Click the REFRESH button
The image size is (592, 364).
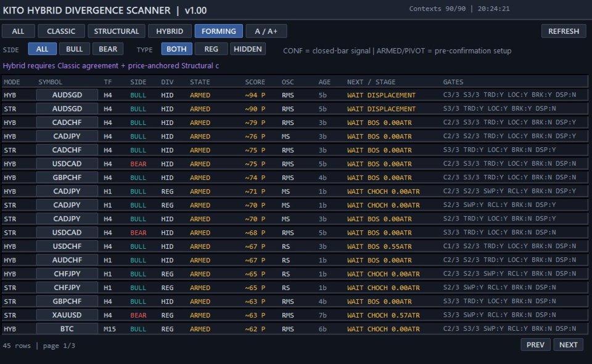click(x=564, y=31)
